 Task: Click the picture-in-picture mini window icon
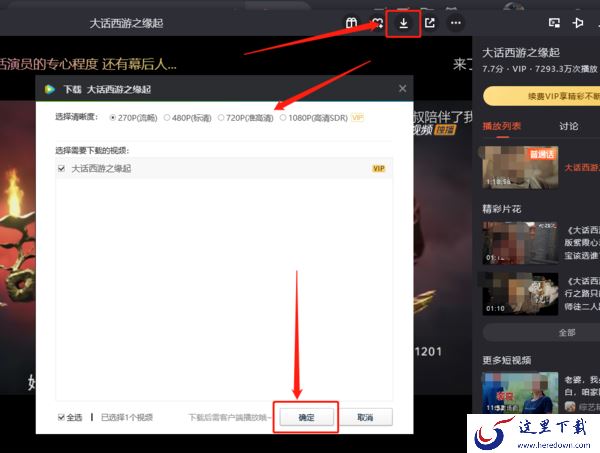click(x=554, y=23)
